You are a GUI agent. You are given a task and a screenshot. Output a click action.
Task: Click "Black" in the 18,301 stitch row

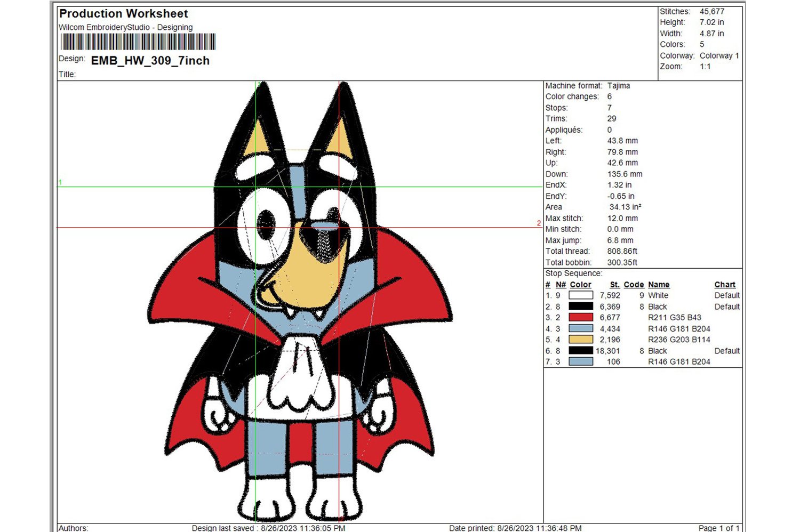pyautogui.click(x=658, y=351)
